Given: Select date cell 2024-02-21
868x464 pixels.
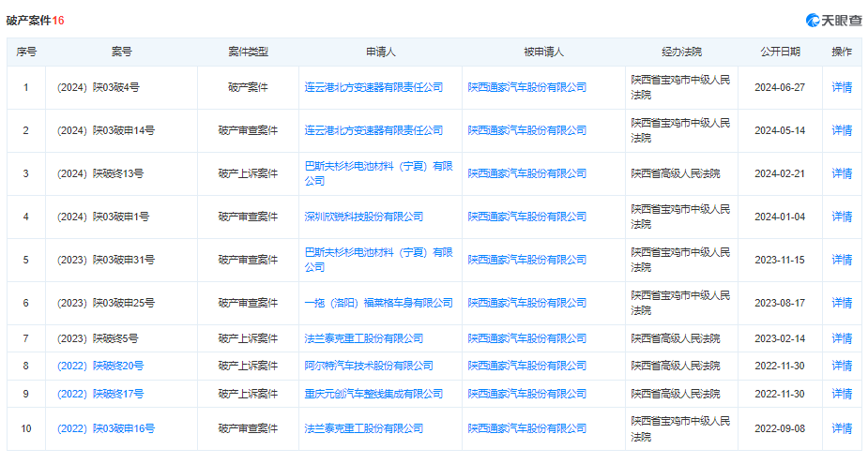Looking at the screenshot, I should point(780,173).
